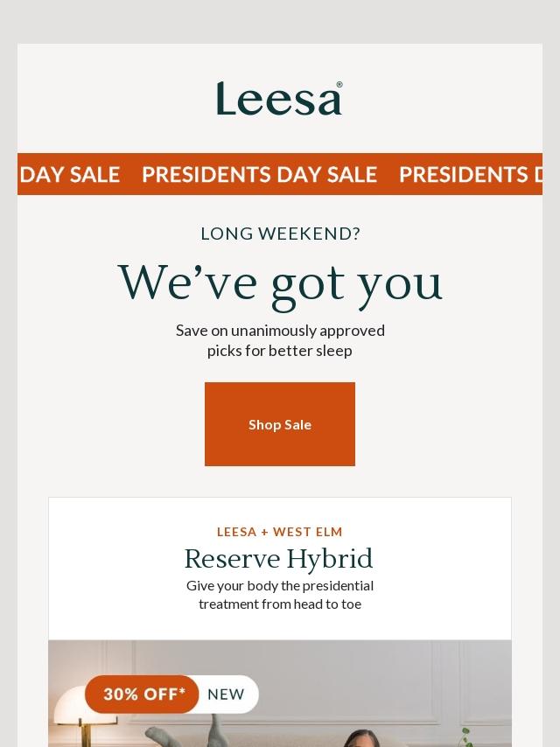Click the registered trademark symbol beside Leesa
This screenshot has width=560, height=747.
click(x=339, y=85)
